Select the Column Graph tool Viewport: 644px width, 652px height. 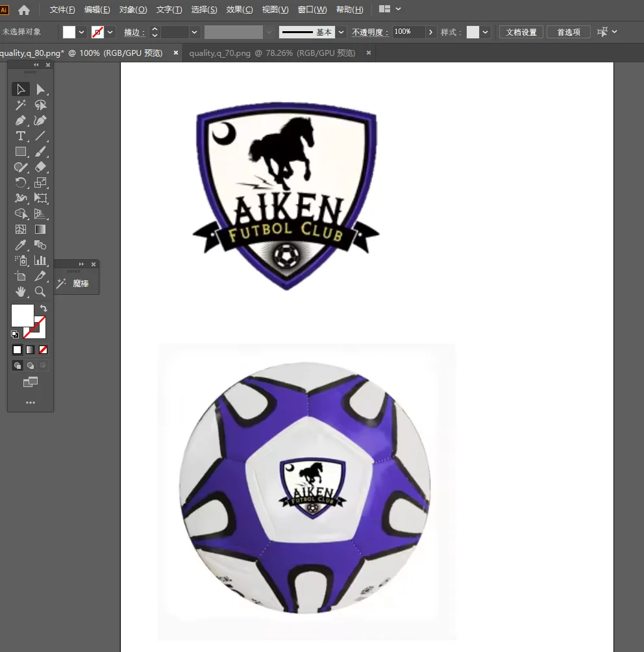click(40, 260)
